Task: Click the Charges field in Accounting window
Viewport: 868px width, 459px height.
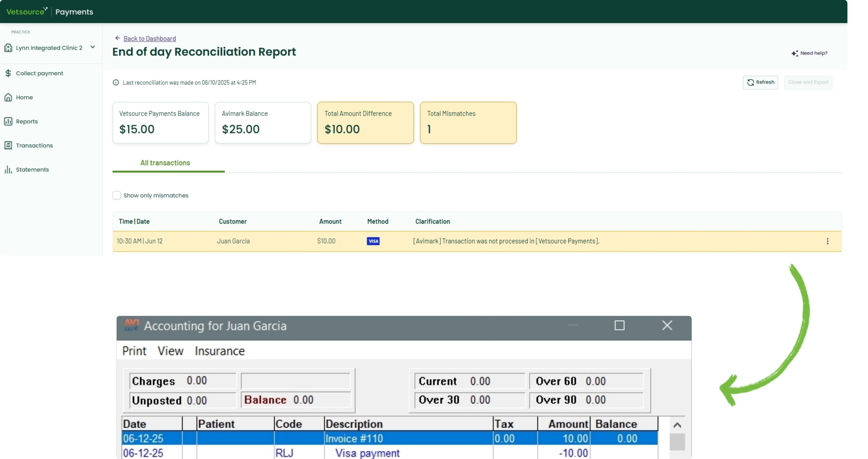Action: [183, 381]
